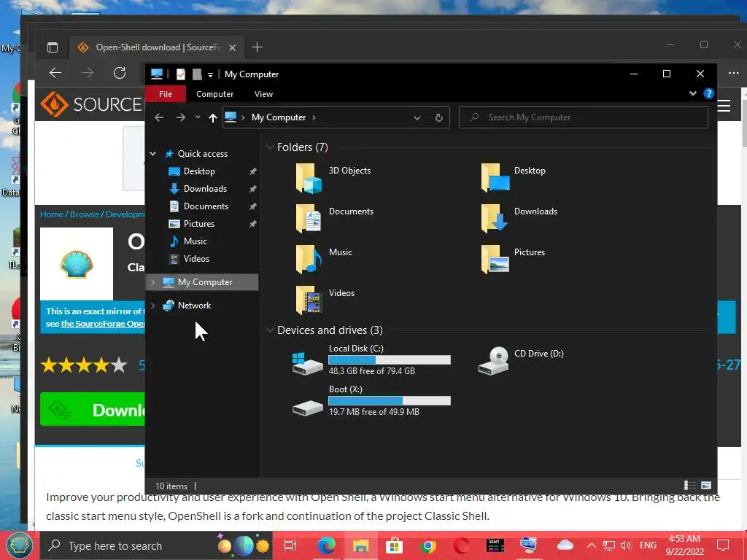This screenshot has height=560, width=747.
Task: Go back in File Explorer navigation
Action: [159, 117]
